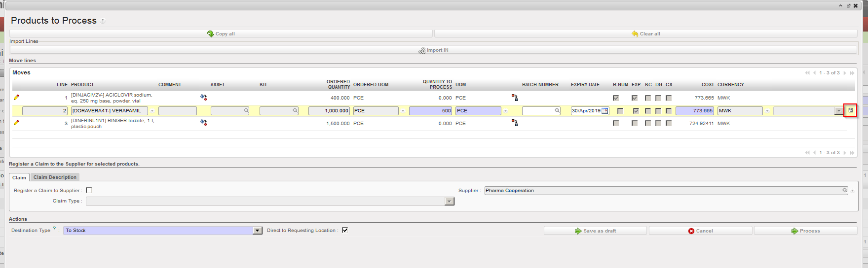
Task: Open the Destination Type dropdown
Action: pyautogui.click(x=257, y=231)
